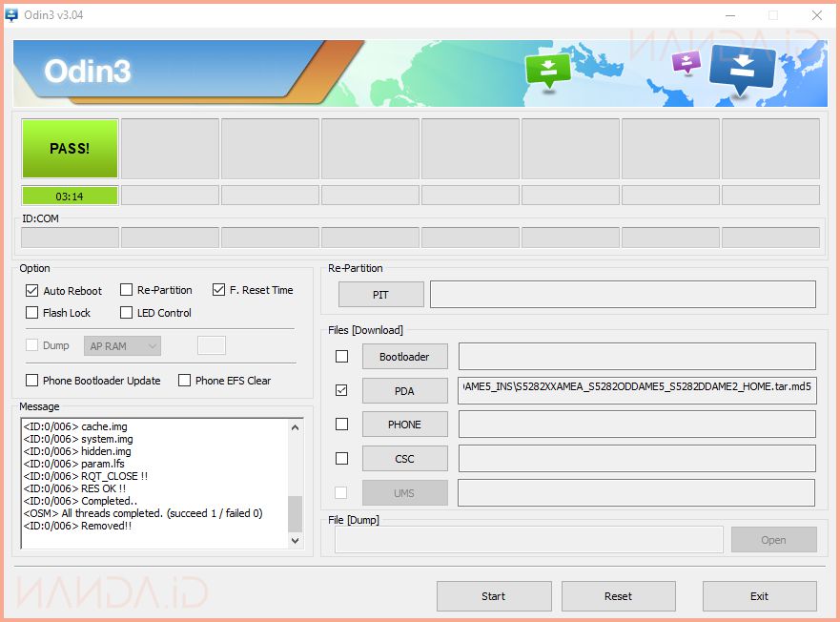
Task: Uncheck F. Reset Time
Action: (x=218, y=290)
